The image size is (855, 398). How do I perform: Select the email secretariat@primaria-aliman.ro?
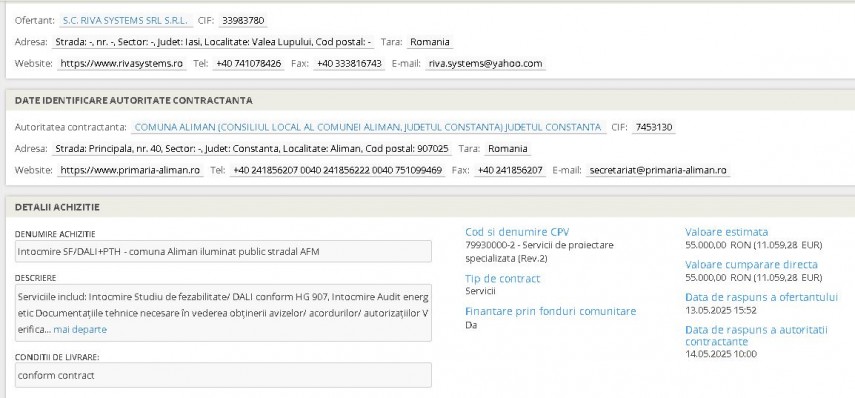(x=658, y=170)
